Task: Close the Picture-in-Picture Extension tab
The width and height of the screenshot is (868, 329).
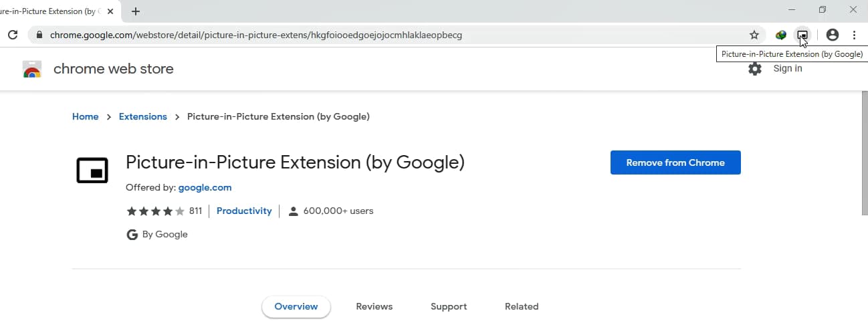Action: [110, 11]
